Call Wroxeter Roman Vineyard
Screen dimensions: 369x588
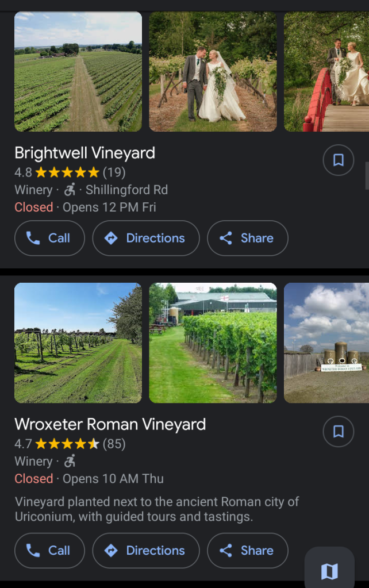[x=49, y=550]
